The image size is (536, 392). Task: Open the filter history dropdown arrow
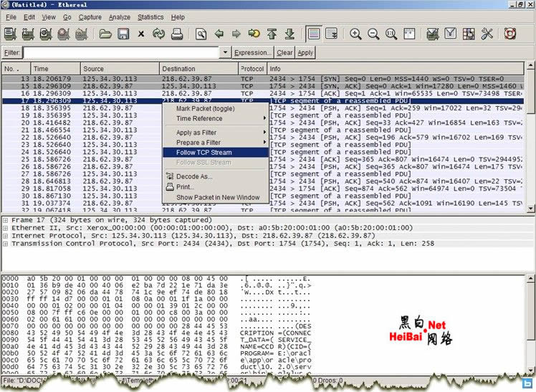point(225,52)
